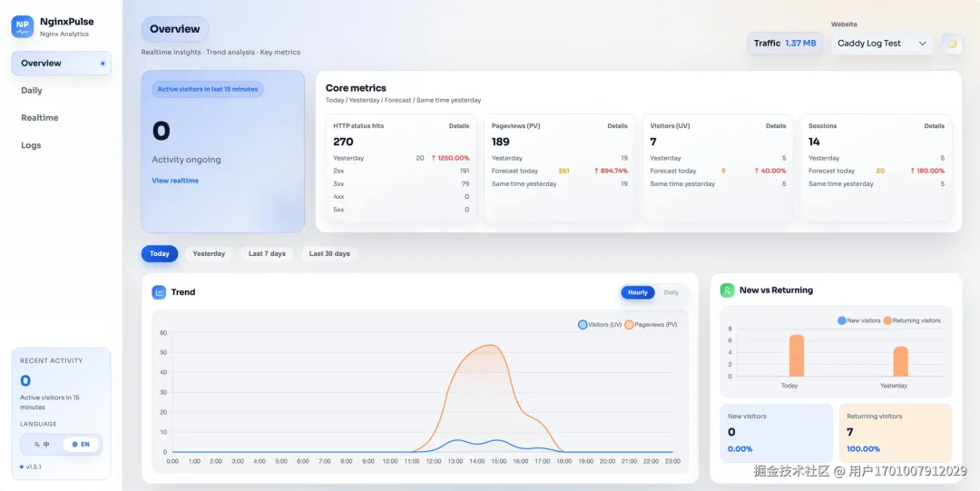The width and height of the screenshot is (980, 491).
Task: Toggle Returning visitors legend marker
Action: point(887,320)
